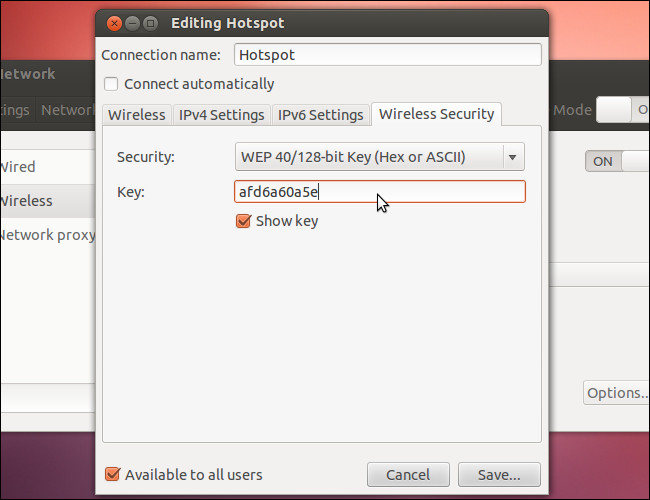Close the Editing Hotspot dialog

tap(114, 22)
